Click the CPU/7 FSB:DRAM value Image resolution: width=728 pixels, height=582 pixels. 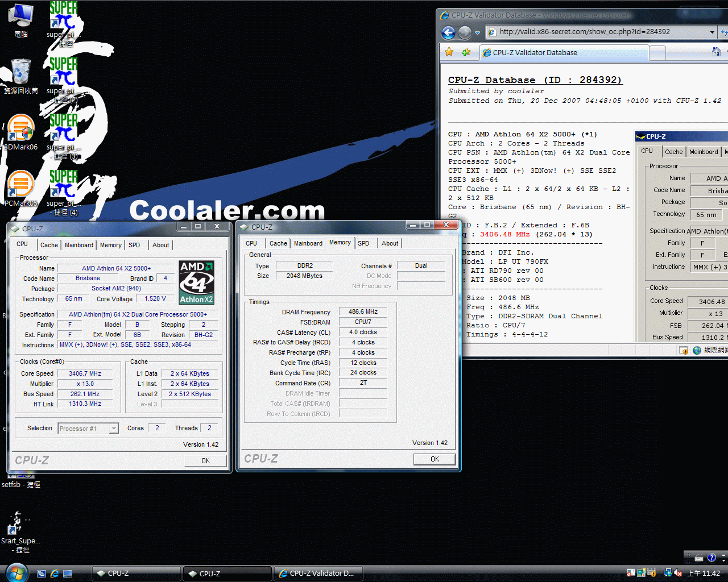click(x=363, y=322)
